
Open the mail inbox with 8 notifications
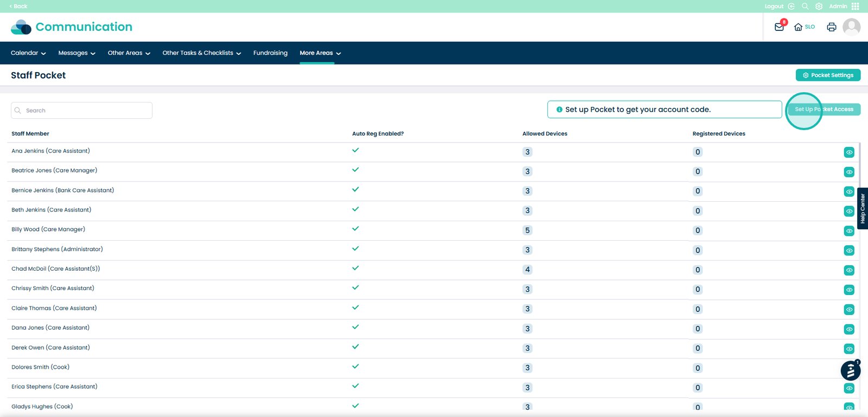[x=779, y=27]
